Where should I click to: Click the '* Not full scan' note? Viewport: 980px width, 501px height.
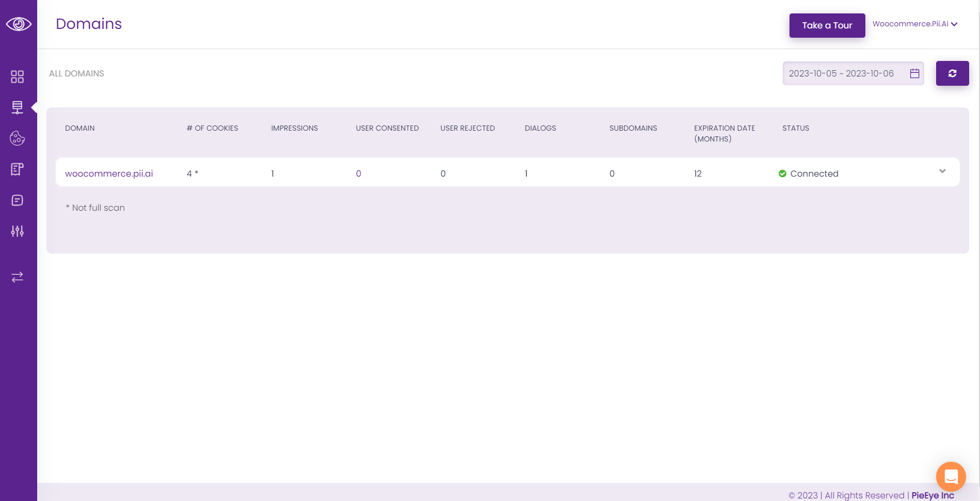pos(96,208)
